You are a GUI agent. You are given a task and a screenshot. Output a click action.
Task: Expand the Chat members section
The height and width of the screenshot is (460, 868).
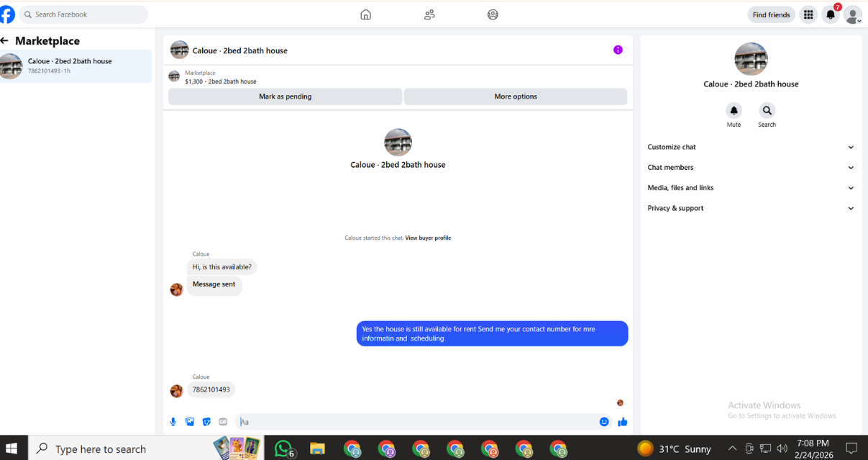[751, 167]
